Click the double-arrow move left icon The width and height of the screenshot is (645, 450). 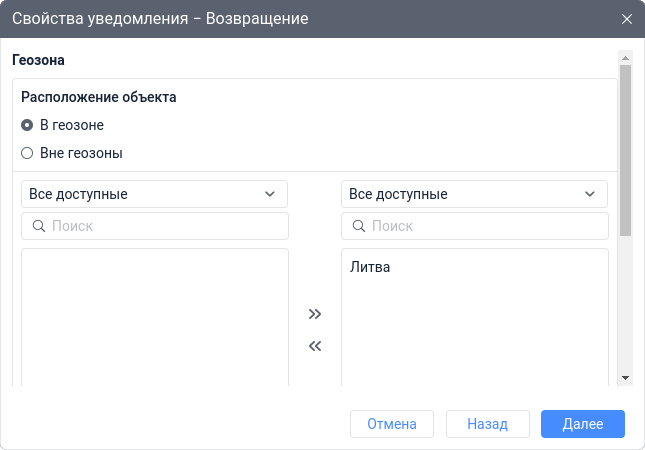coord(315,347)
